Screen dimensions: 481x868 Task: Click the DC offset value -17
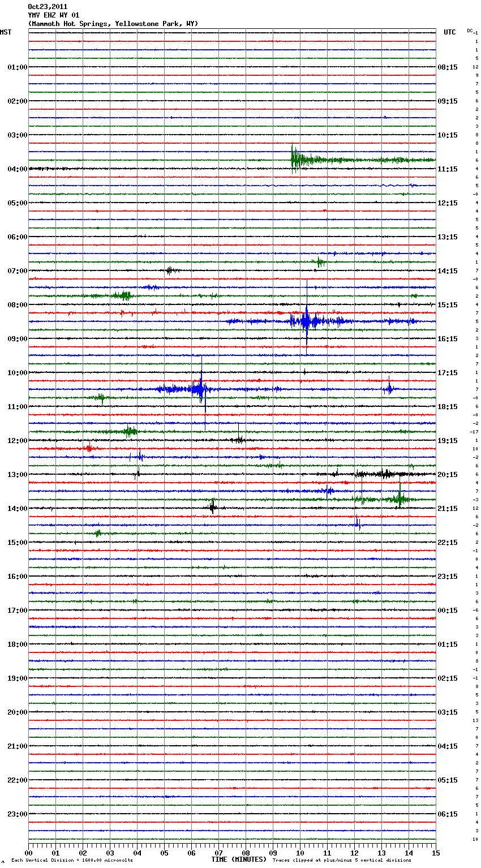pos(474,432)
